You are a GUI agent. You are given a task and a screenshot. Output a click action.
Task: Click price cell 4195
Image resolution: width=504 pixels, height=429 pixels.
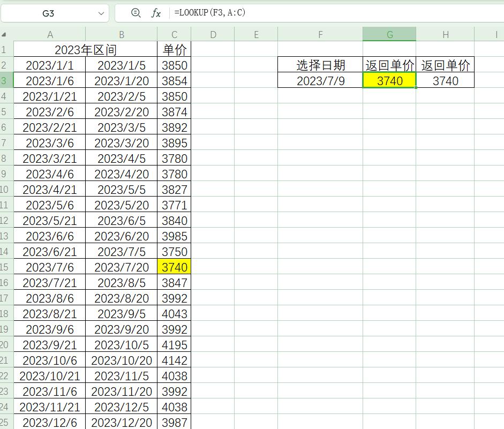click(174, 344)
